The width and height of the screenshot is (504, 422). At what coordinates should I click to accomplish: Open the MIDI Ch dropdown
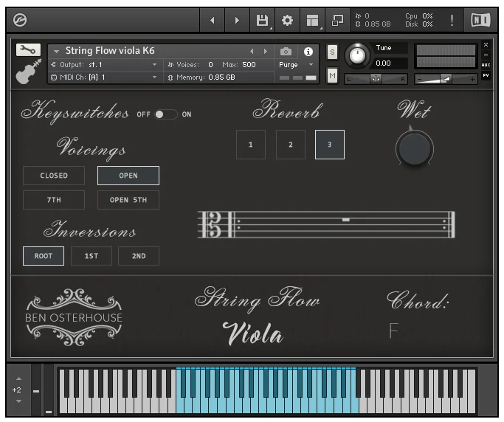pyautogui.click(x=104, y=77)
